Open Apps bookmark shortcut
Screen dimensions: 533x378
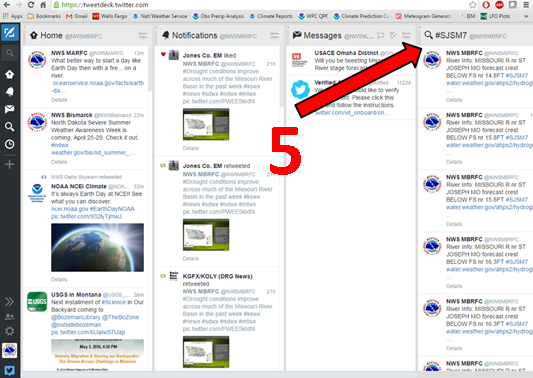click(13, 16)
